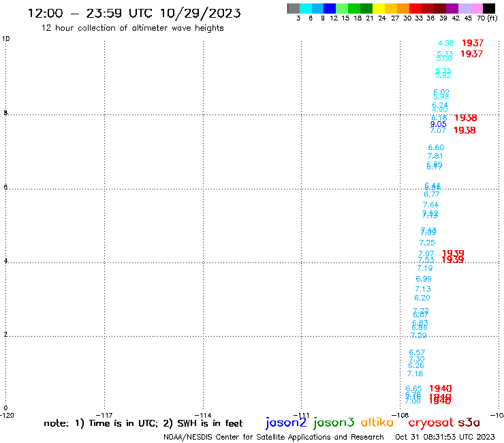Click the jason2 satellite legend label
Viewport: 504px width, 443px height.
[x=286, y=423]
